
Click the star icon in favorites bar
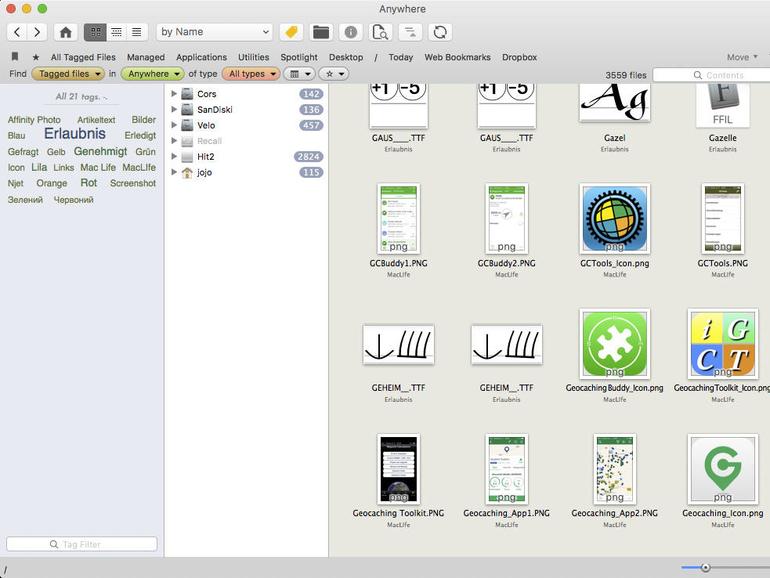click(x=36, y=57)
